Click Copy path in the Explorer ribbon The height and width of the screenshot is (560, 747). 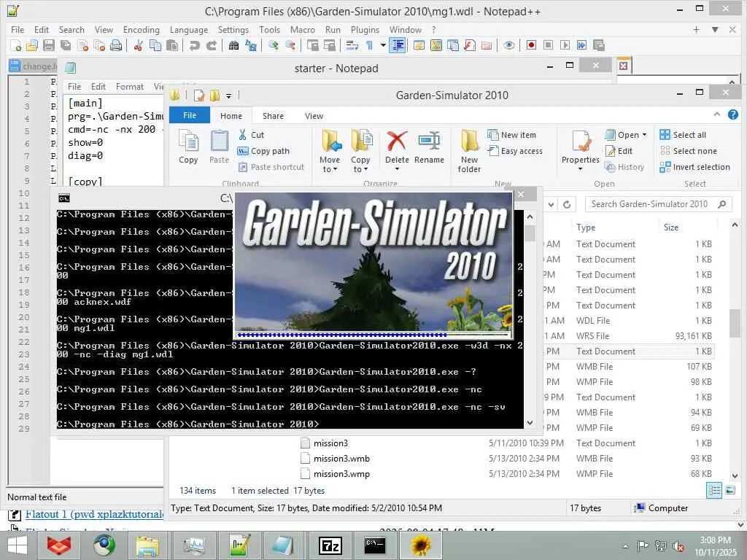point(263,151)
